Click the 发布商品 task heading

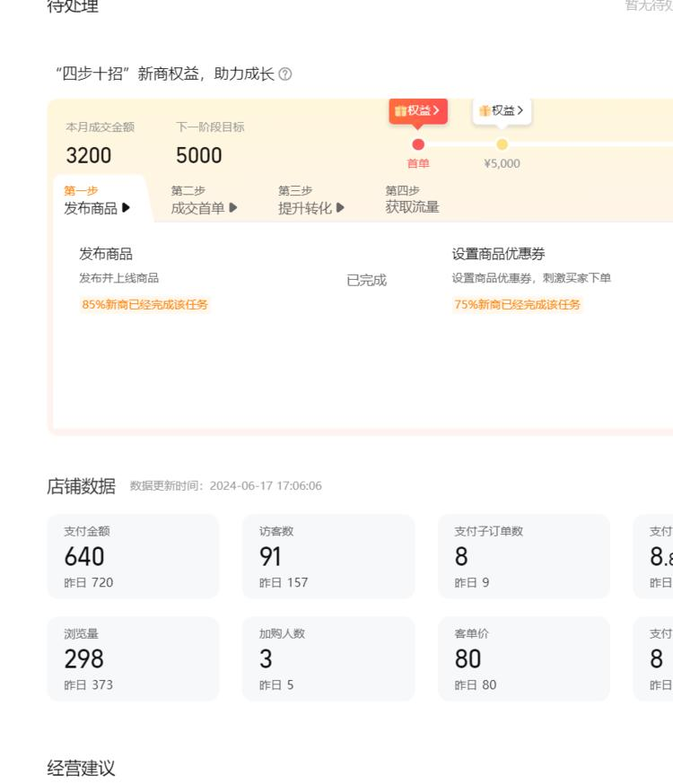(x=106, y=254)
